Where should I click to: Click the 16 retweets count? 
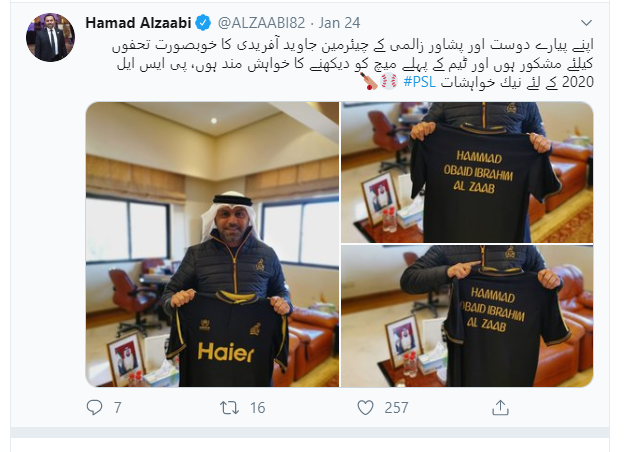(x=258, y=408)
